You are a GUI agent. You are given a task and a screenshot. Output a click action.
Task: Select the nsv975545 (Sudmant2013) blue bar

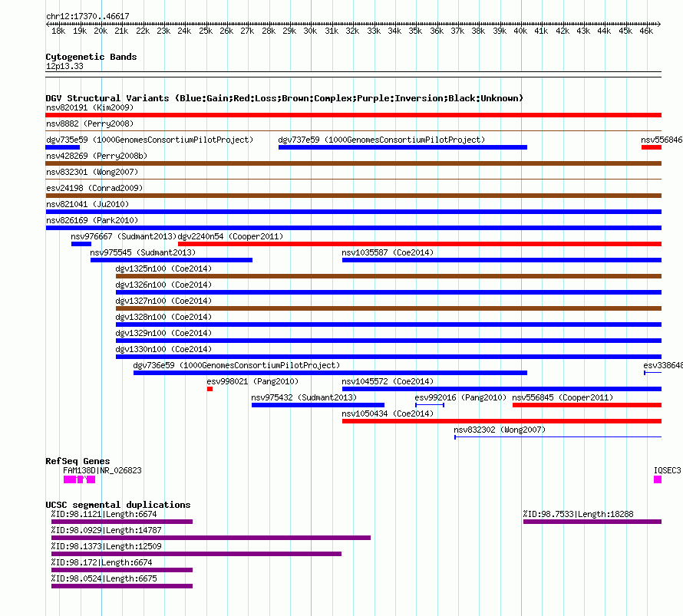(171, 260)
